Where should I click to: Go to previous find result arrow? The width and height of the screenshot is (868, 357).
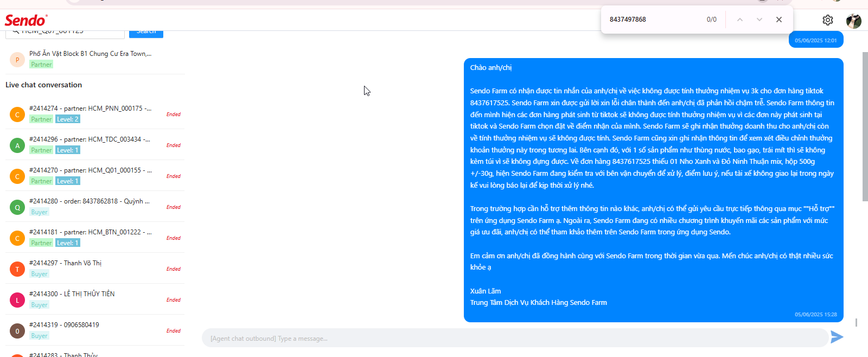click(x=740, y=20)
